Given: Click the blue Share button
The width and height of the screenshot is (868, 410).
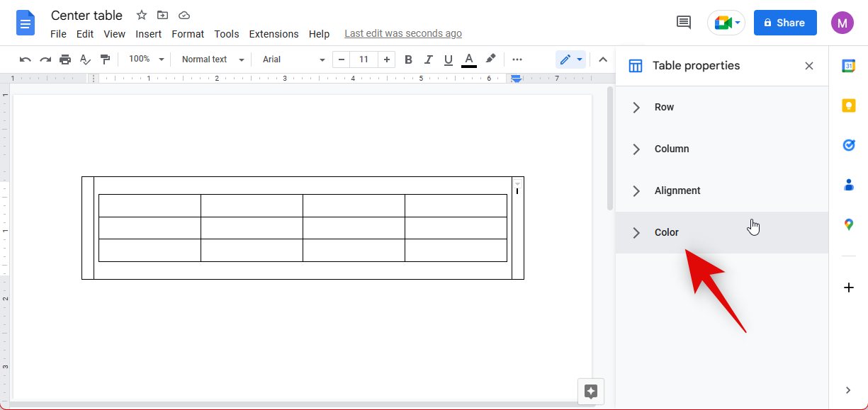Looking at the screenshot, I should (x=784, y=23).
